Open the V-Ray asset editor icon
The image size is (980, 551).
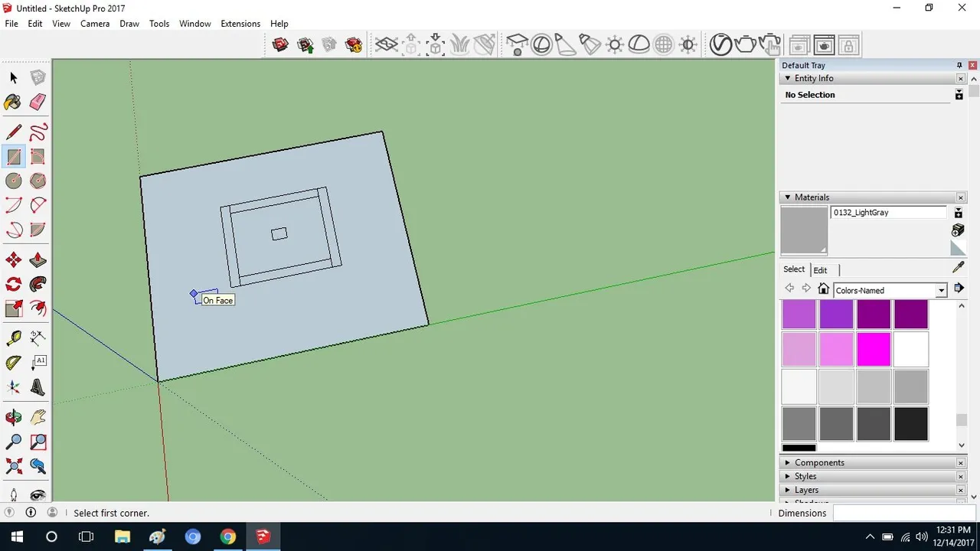point(720,44)
